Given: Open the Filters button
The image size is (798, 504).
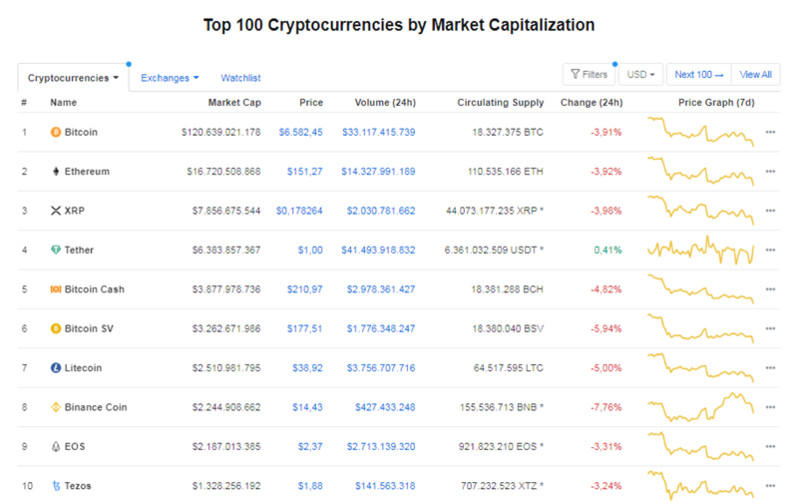Looking at the screenshot, I should tap(588, 74).
